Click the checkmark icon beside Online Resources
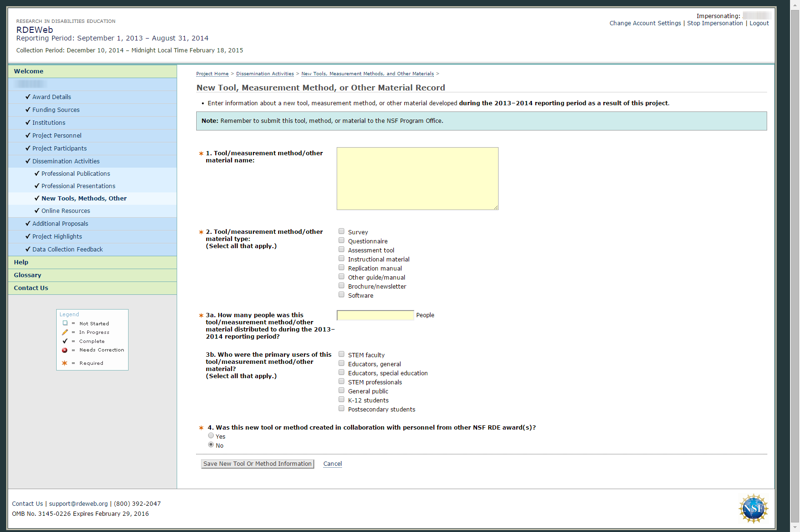Viewport: 800px width, 532px height. coord(37,211)
